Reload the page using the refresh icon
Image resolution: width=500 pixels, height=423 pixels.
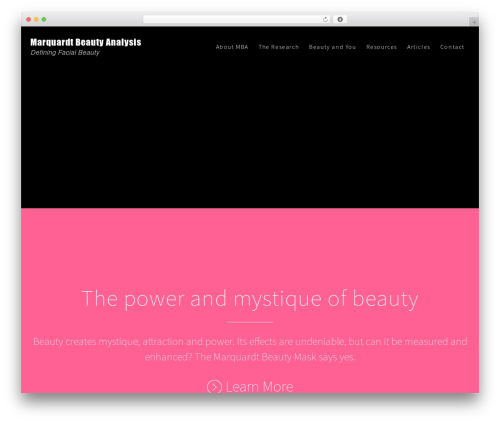[x=325, y=20]
